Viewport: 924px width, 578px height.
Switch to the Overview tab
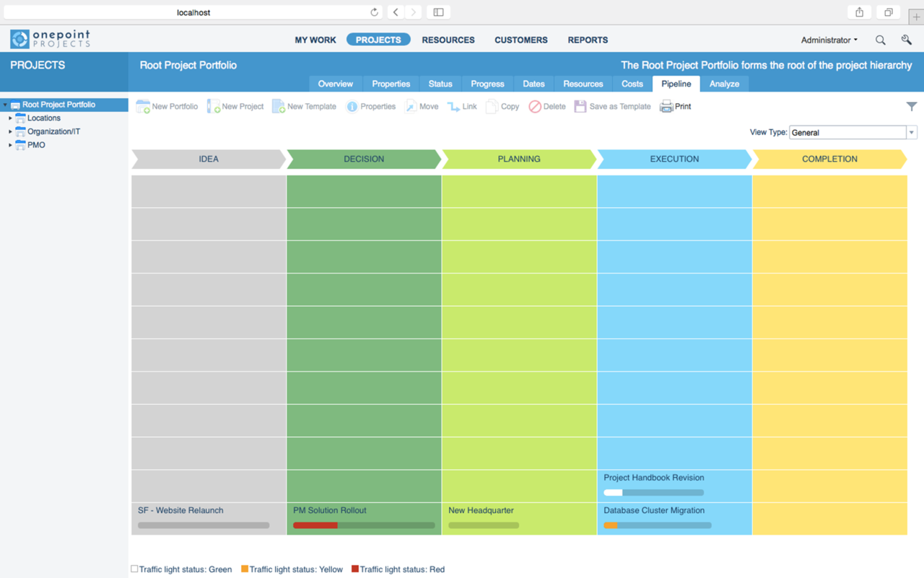[336, 84]
